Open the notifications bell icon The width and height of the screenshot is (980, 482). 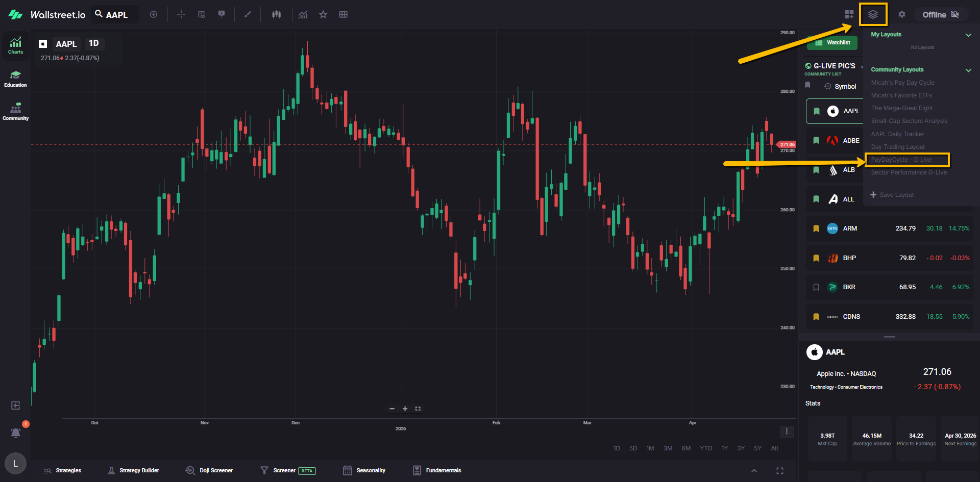click(16, 433)
